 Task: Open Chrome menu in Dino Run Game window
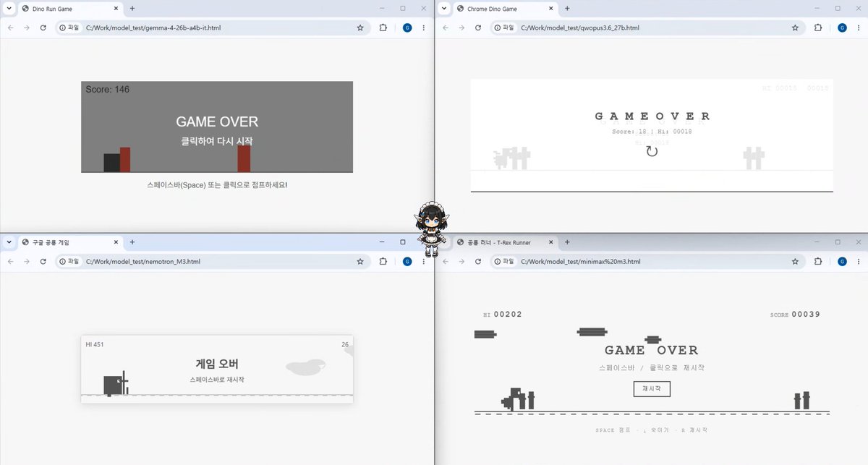[x=423, y=27]
